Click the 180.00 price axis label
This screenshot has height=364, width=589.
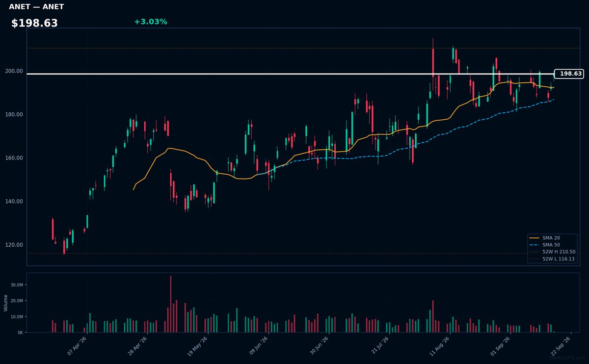coord(14,115)
